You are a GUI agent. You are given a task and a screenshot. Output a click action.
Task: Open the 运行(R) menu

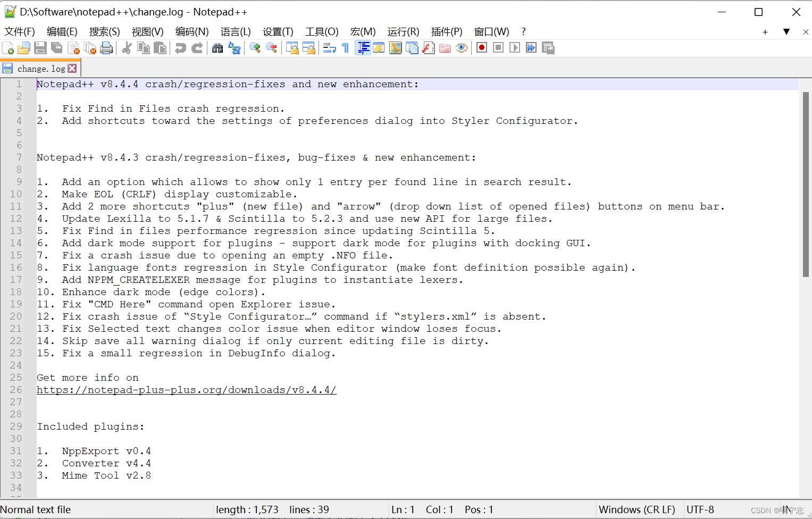pyautogui.click(x=404, y=32)
